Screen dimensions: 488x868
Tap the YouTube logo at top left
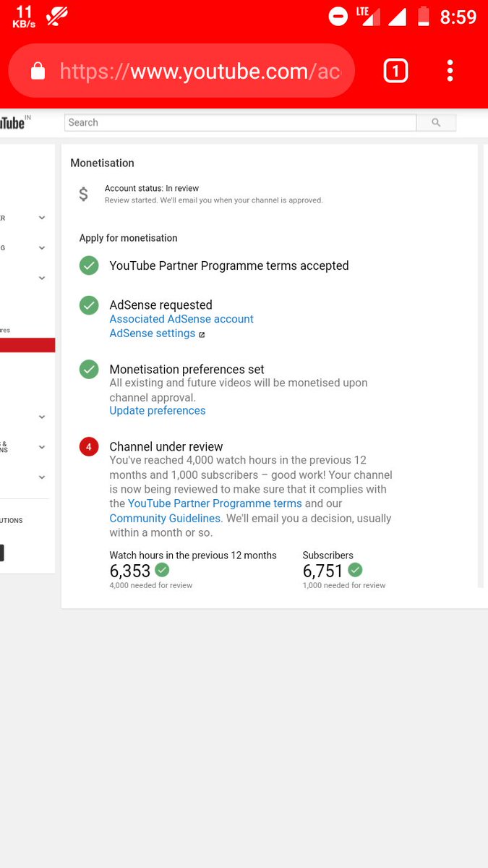14,122
